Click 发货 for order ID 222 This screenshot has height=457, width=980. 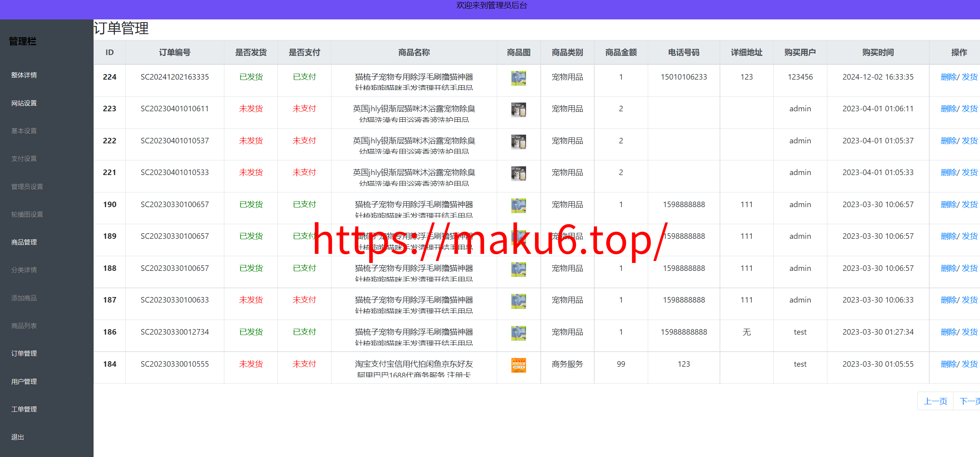pos(970,141)
